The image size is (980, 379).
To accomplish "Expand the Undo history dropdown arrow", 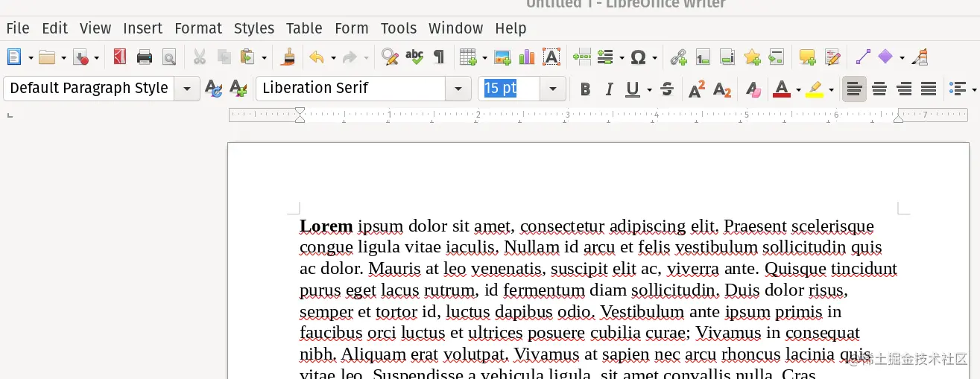I will pos(333,57).
